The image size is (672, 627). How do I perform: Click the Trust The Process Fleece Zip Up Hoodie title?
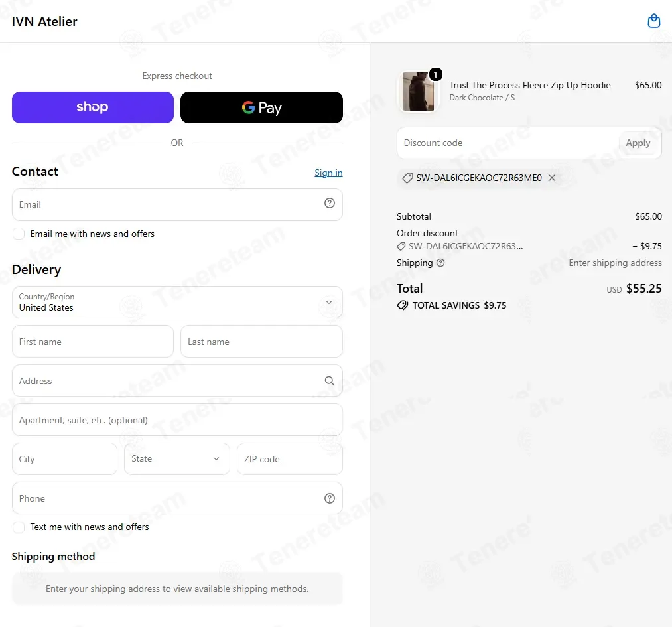(530, 85)
